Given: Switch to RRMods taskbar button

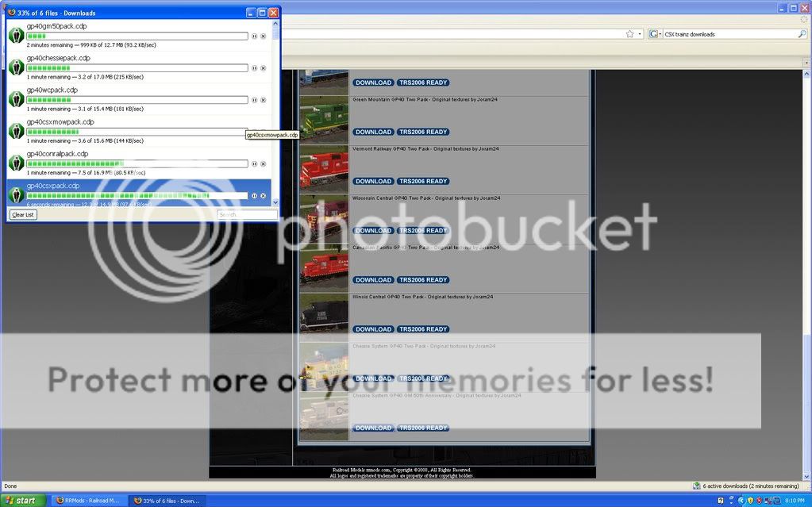Looking at the screenshot, I should click(x=88, y=501).
